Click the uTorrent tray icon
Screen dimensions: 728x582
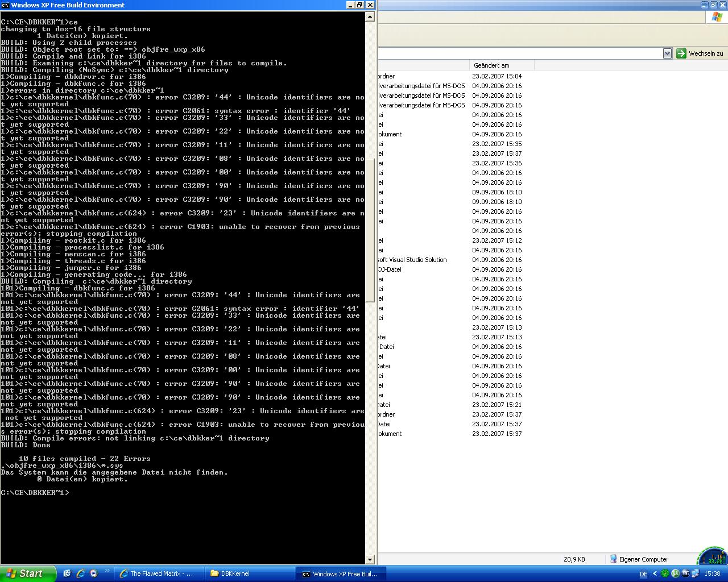click(675, 573)
